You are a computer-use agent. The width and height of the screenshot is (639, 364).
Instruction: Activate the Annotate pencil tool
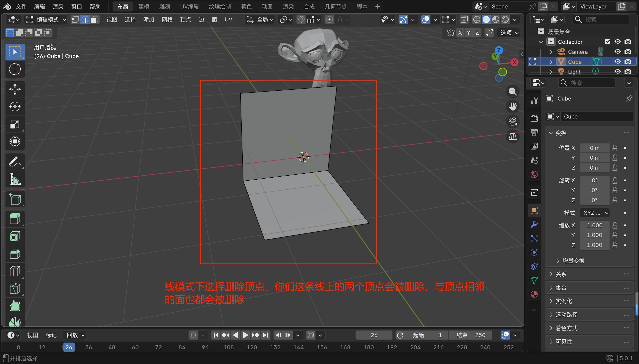point(15,162)
